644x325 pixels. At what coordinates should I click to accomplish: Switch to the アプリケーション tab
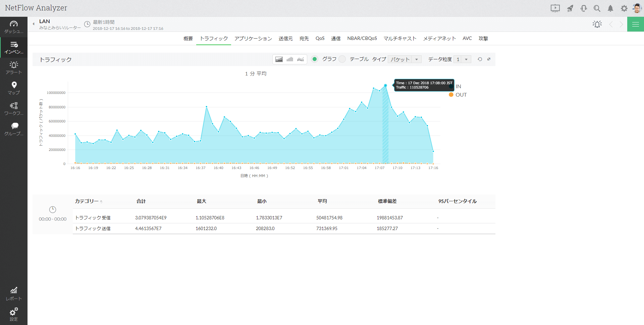pos(253,39)
